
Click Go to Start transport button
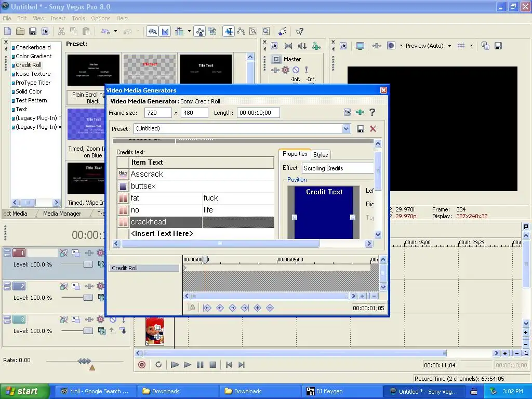coord(229,365)
